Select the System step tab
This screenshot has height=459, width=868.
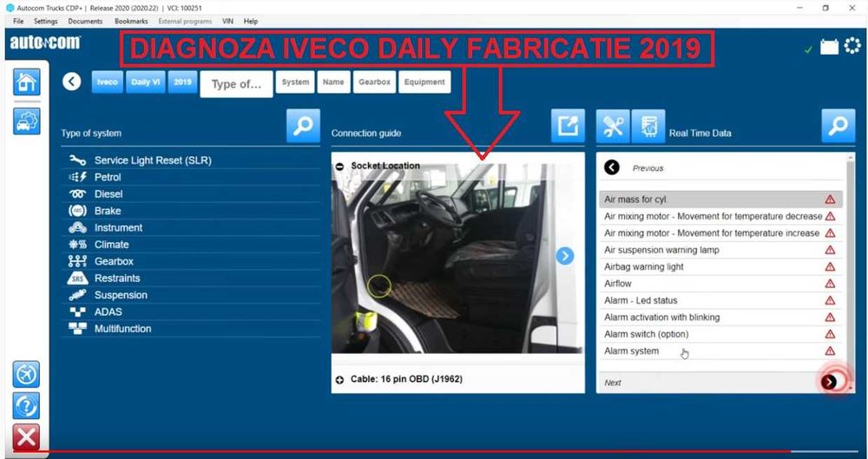tap(295, 82)
